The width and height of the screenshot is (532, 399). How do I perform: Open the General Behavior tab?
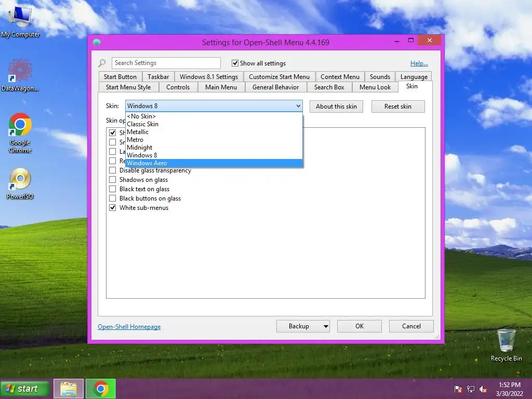click(x=275, y=87)
